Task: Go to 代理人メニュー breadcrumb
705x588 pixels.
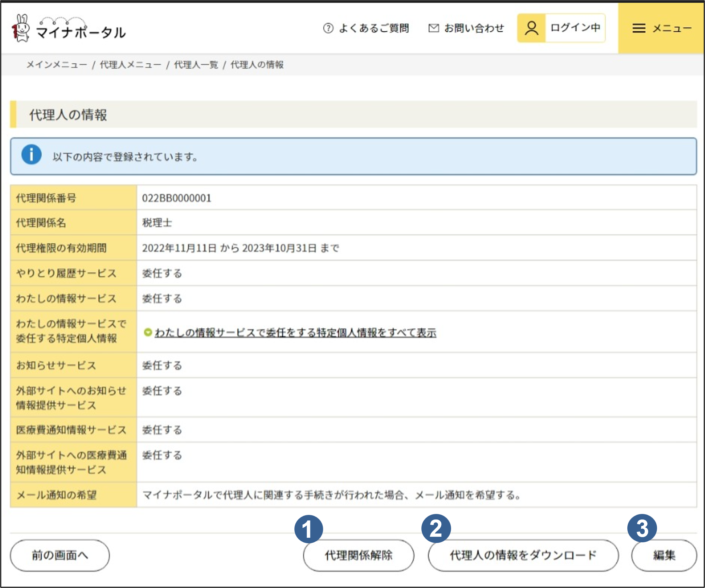Action: point(131,64)
